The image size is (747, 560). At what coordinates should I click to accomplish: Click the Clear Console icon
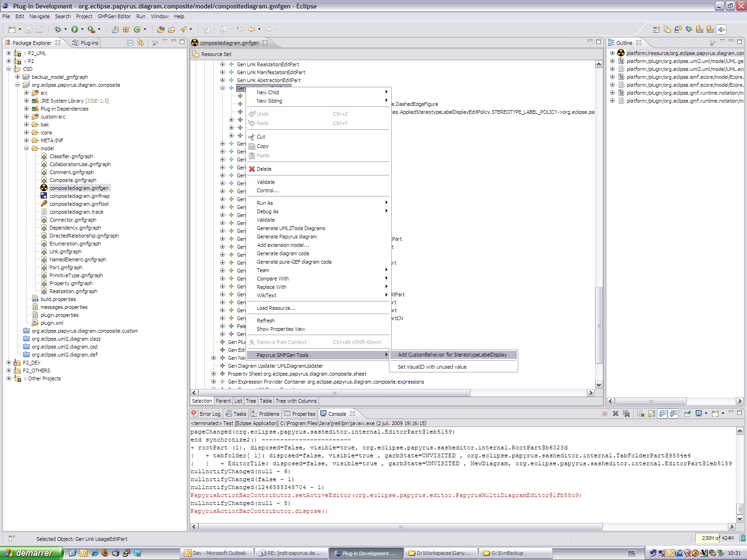(x=641, y=413)
